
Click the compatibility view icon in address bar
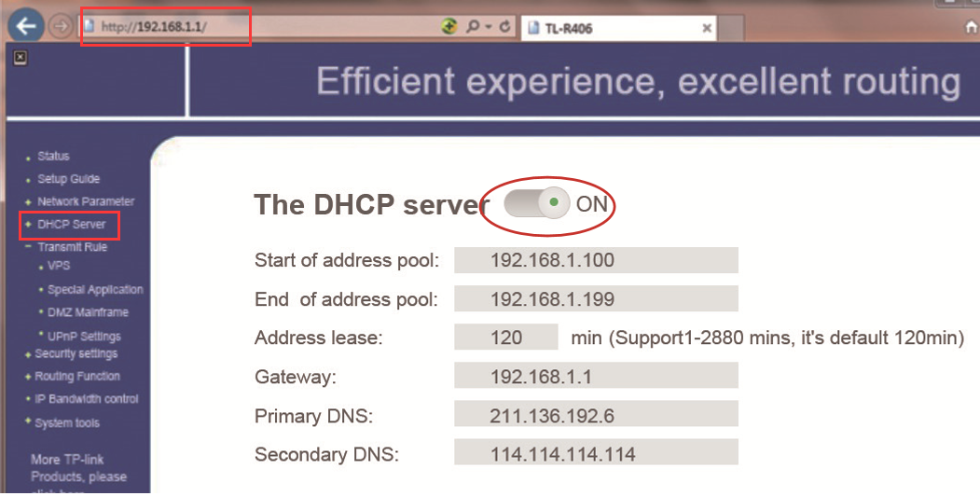click(x=449, y=26)
